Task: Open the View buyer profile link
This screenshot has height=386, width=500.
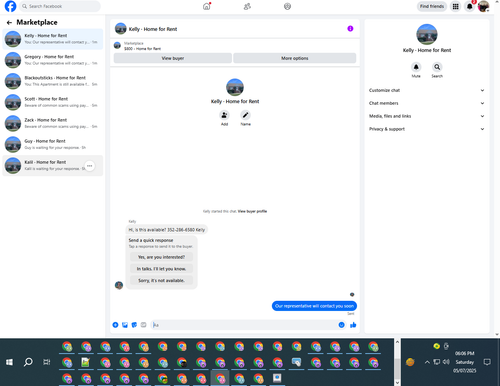Action: (x=252, y=211)
